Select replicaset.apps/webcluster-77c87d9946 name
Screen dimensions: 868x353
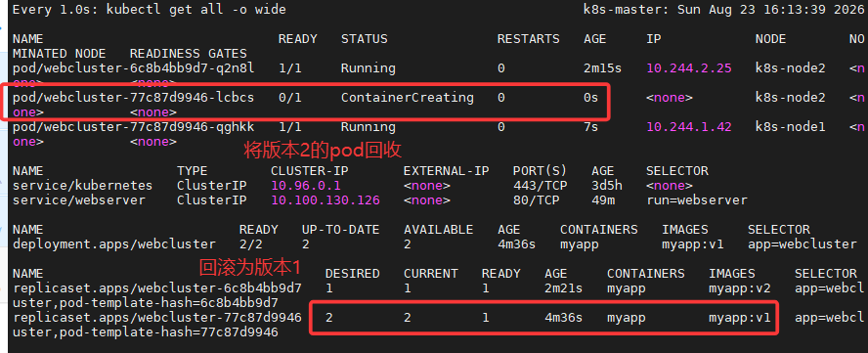[157, 318]
